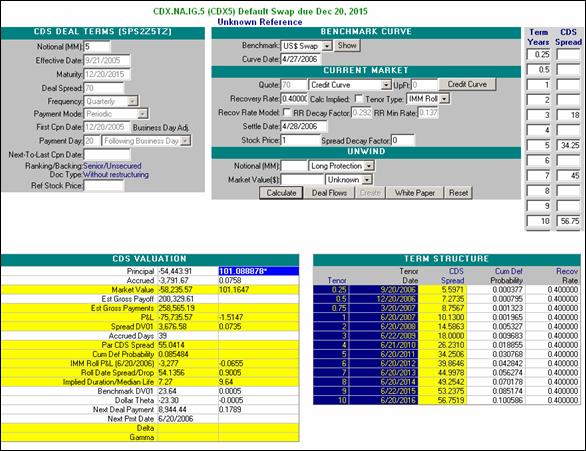The image size is (586, 451).
Task: Click the Market Value -58,235.57 cell
Action: (x=188, y=290)
